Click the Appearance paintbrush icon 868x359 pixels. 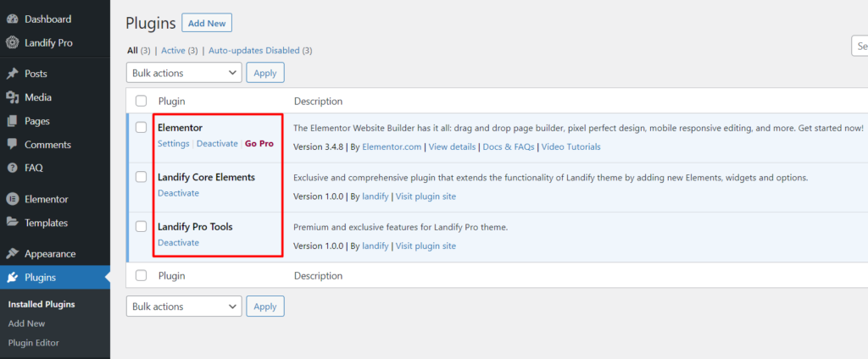(12, 255)
